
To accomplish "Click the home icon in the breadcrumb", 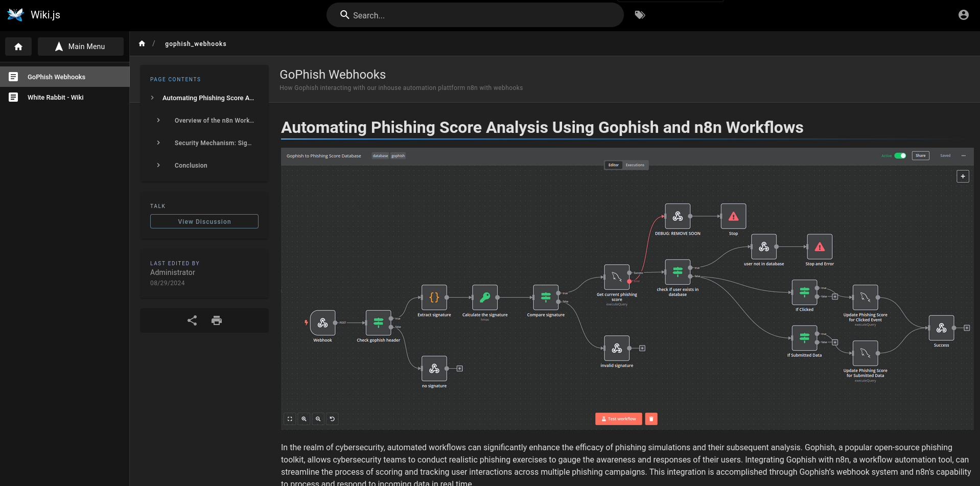I will (x=142, y=43).
